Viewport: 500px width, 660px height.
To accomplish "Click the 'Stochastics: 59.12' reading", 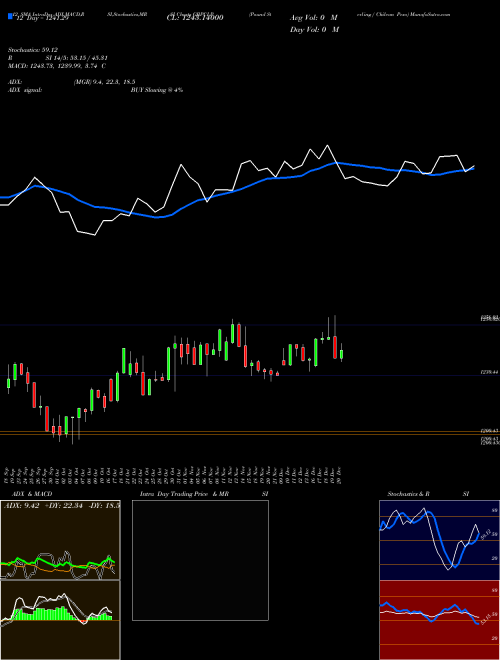I will 33,50.
